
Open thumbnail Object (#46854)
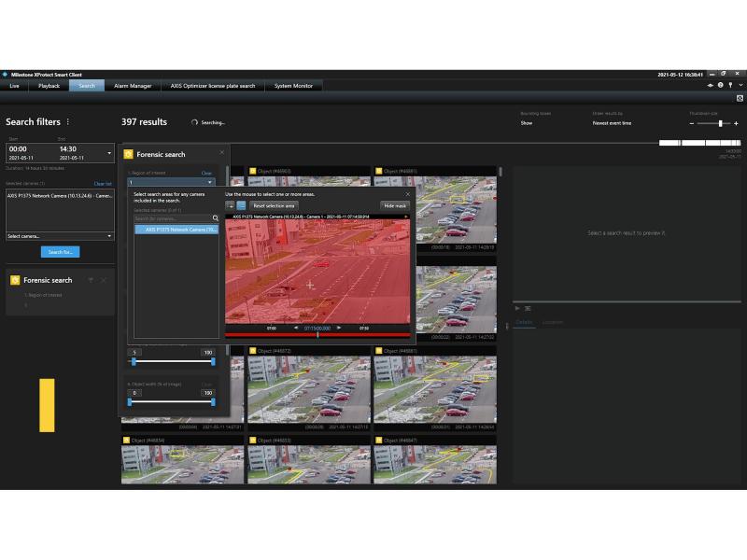coord(182,460)
